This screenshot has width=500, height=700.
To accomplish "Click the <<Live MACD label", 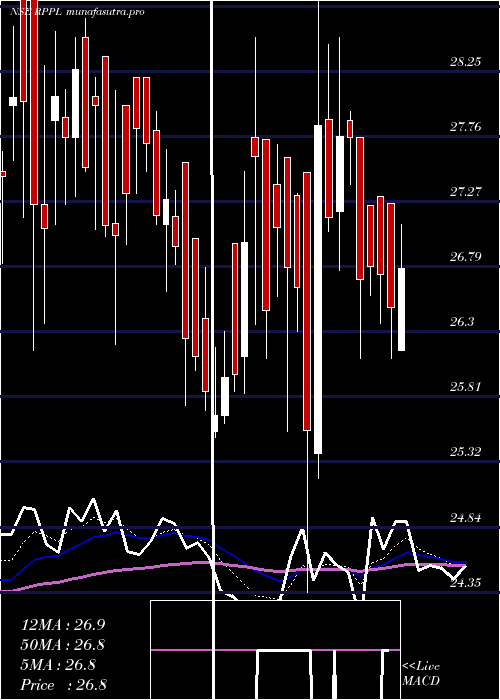I will 421,673.
